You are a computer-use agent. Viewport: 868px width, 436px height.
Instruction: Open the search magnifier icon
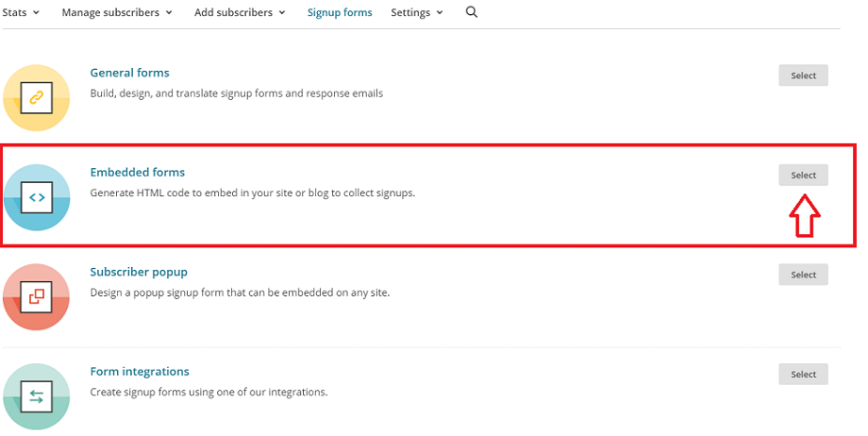pyautogui.click(x=471, y=11)
